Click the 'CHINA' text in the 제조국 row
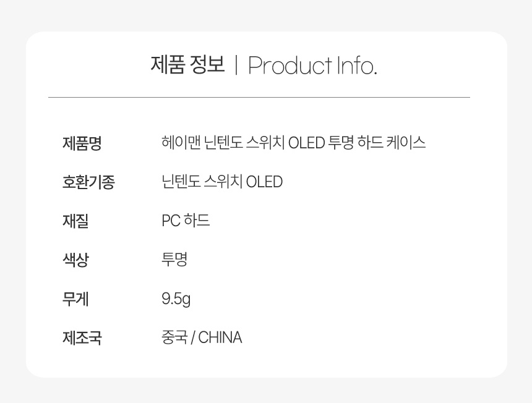 pos(220,337)
